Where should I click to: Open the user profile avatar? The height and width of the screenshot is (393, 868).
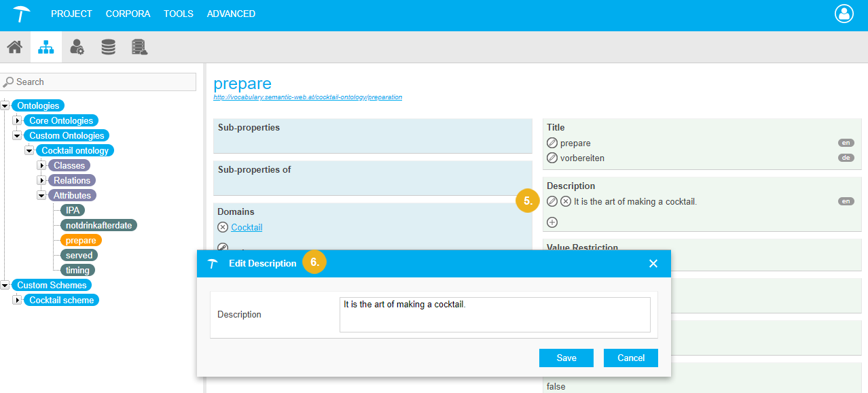tap(844, 14)
